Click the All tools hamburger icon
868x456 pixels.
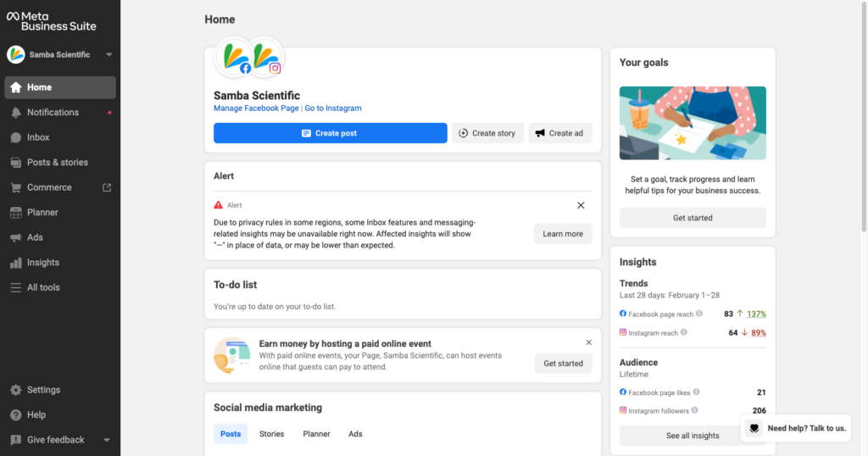pos(15,287)
